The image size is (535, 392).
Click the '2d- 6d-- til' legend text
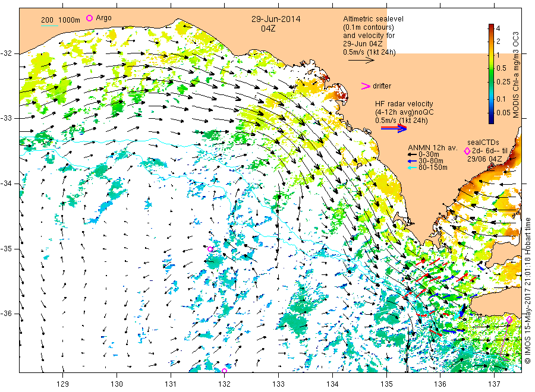pos(490,151)
